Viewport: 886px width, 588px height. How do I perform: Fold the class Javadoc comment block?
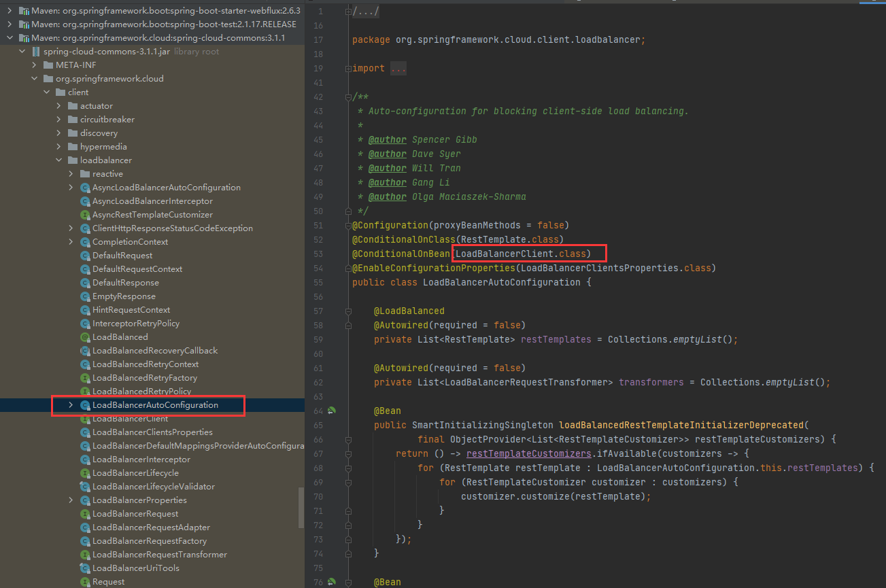349,97
